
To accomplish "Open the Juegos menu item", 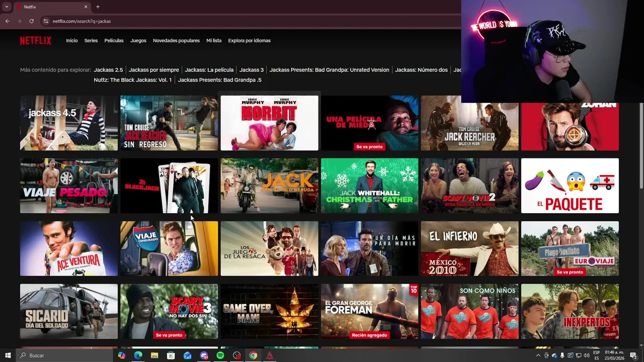I will coord(138,41).
